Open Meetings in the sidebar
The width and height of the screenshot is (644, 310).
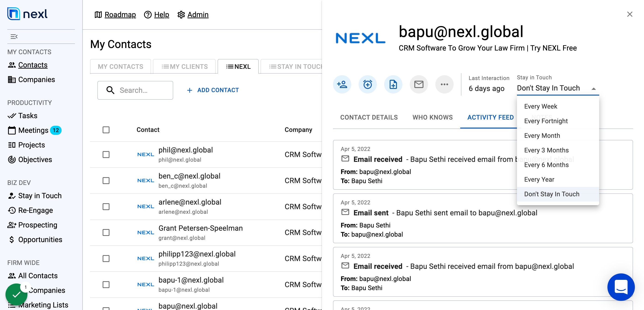pyautogui.click(x=35, y=130)
